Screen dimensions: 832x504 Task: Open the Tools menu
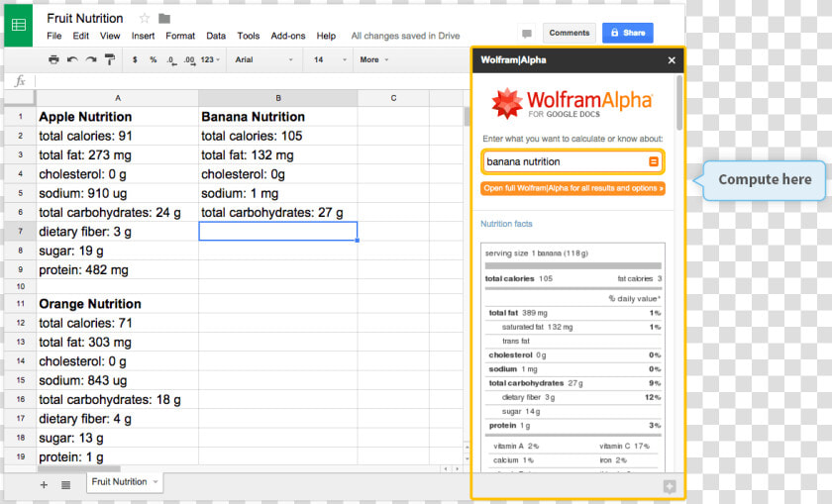coord(249,36)
